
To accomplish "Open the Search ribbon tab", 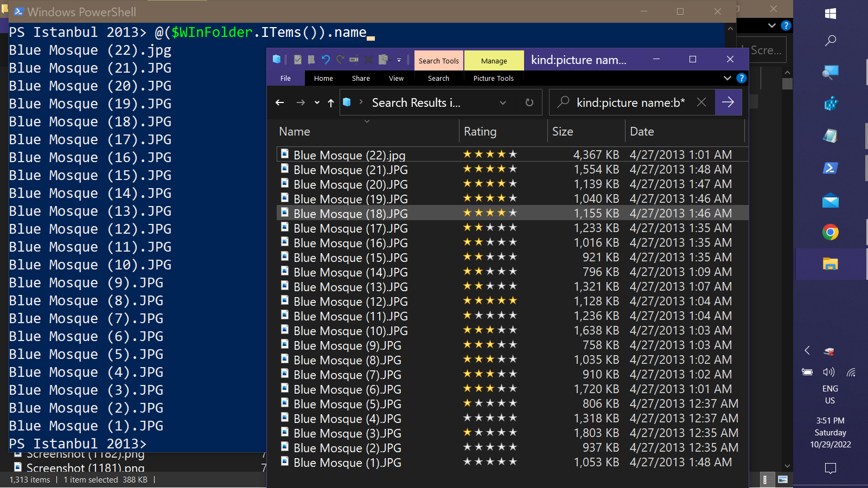I will (438, 78).
